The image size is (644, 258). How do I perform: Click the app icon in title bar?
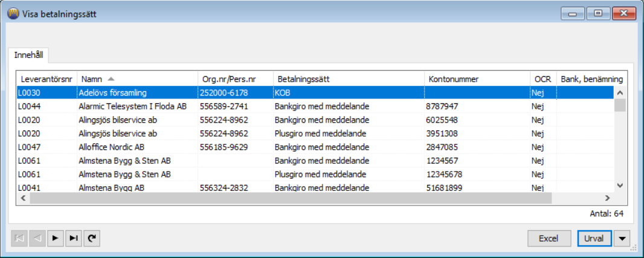(x=13, y=13)
